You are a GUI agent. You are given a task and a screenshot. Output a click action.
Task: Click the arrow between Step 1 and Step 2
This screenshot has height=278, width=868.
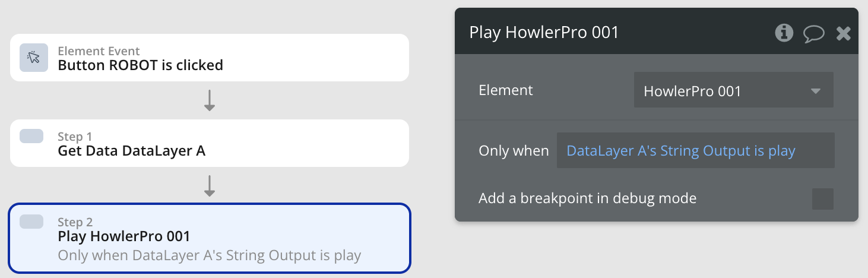[209, 186]
